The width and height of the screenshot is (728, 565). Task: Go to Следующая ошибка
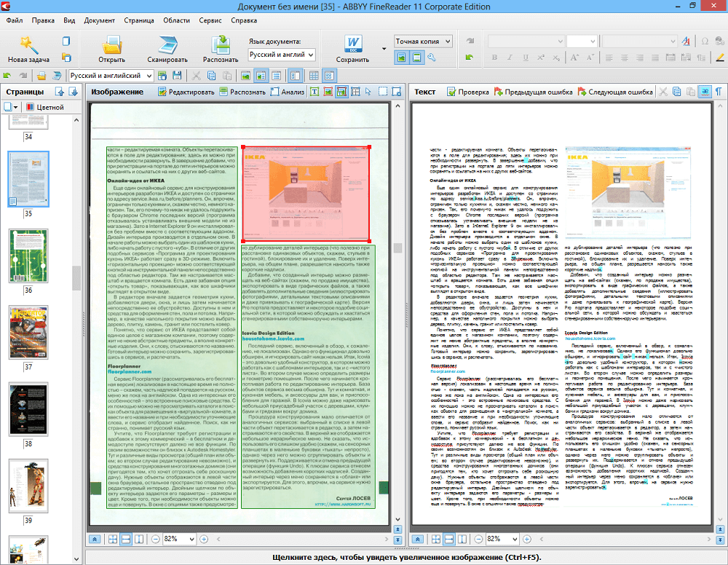coord(615,92)
